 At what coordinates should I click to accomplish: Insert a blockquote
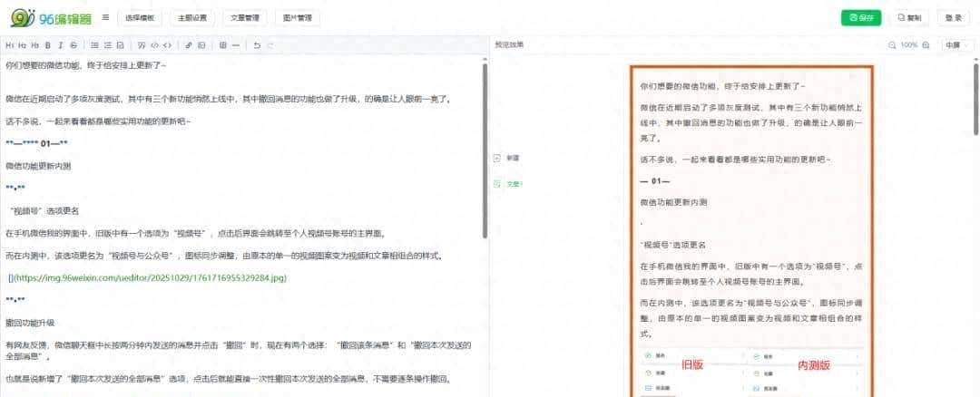pyautogui.click(x=142, y=45)
